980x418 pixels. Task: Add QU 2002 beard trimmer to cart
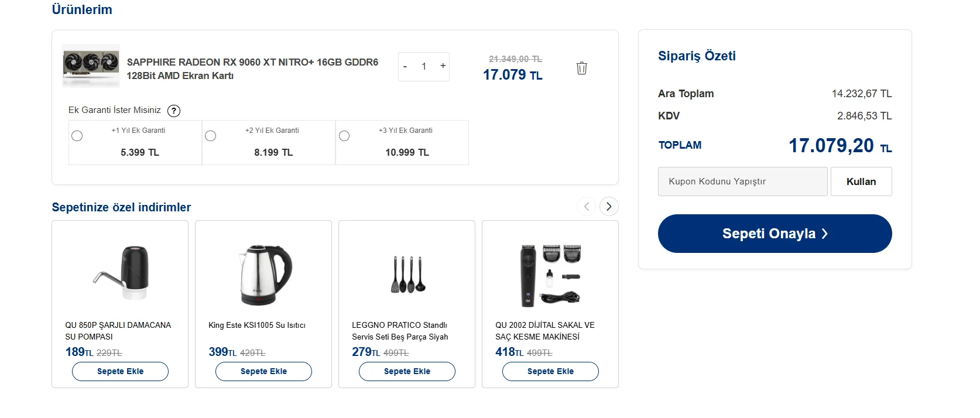pos(550,371)
